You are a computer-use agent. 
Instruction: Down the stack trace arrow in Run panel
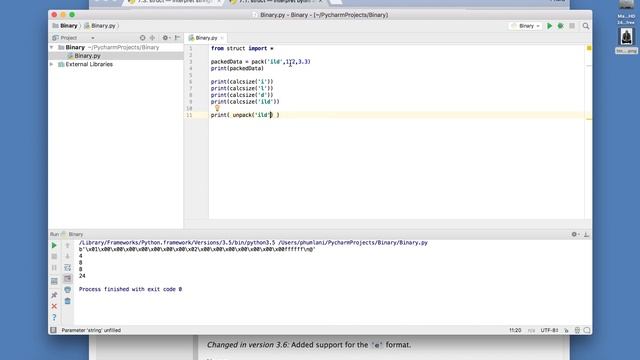[67, 257]
